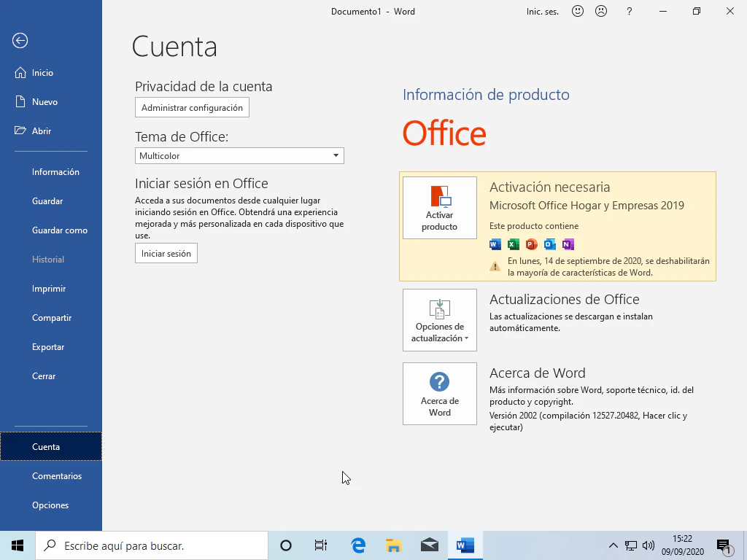The image size is (747, 560).
Task: Click the Inic. ses. link in title bar
Action: [542, 12]
